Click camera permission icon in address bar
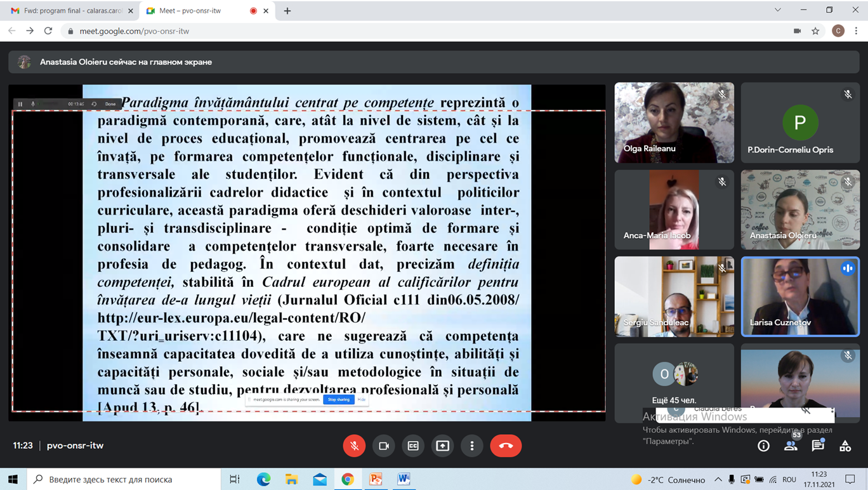 tap(798, 31)
